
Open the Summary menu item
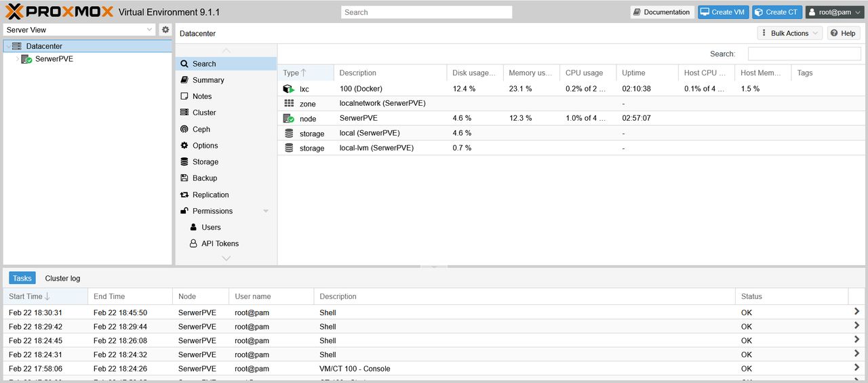pyautogui.click(x=208, y=80)
